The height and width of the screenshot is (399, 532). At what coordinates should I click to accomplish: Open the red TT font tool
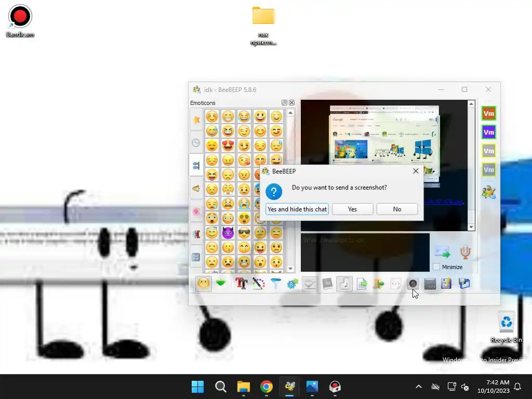(x=241, y=283)
